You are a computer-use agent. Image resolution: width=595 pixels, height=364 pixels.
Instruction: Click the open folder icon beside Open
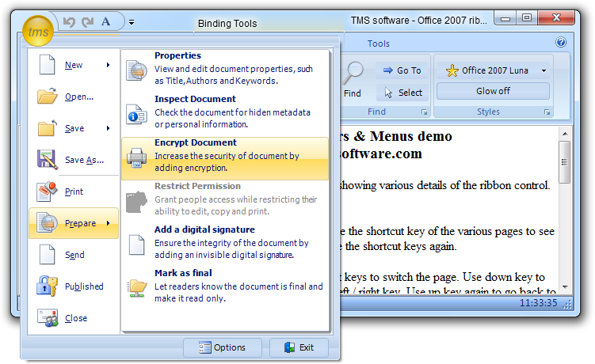point(48,96)
